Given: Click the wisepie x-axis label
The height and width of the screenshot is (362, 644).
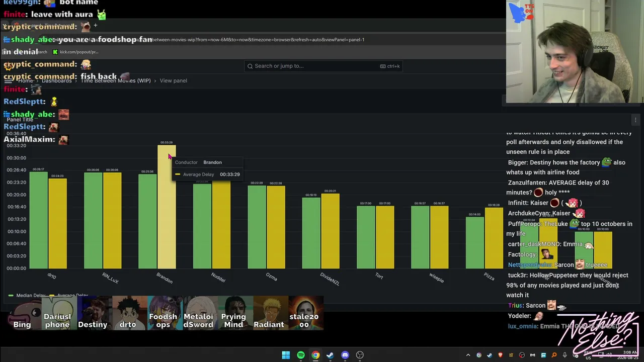Looking at the screenshot, I should pyautogui.click(x=436, y=278).
